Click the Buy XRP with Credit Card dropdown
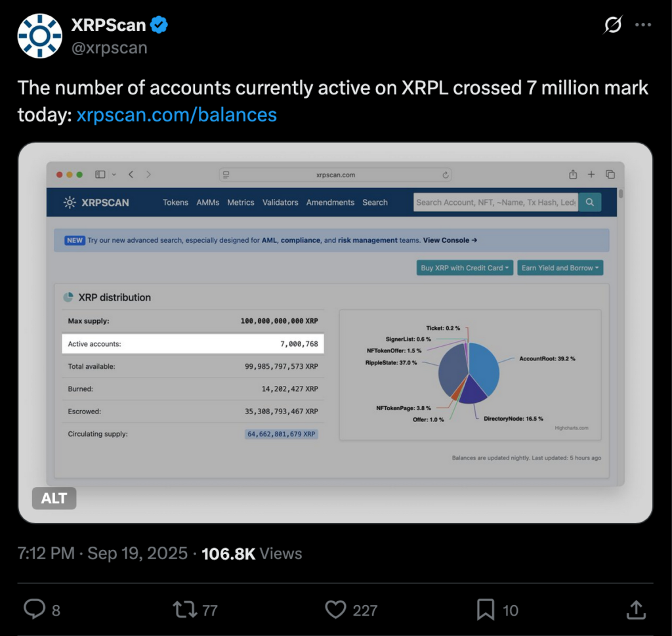 [x=465, y=268]
